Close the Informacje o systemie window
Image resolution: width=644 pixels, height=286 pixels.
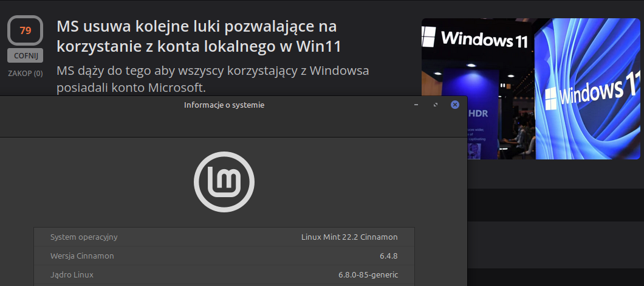tap(454, 105)
